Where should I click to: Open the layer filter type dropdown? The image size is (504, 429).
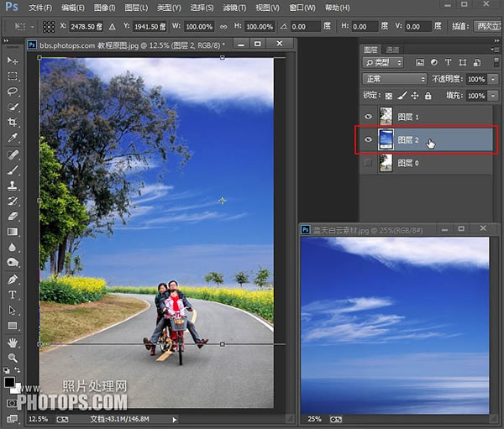click(383, 62)
